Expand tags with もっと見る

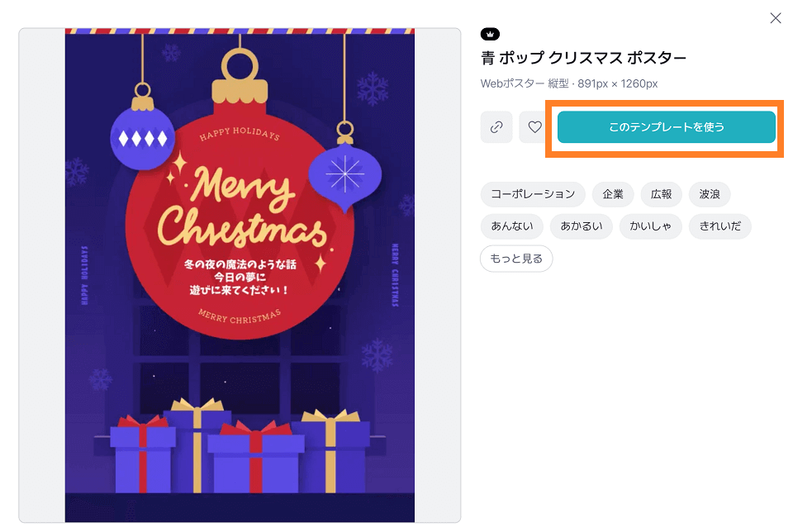tap(515, 259)
